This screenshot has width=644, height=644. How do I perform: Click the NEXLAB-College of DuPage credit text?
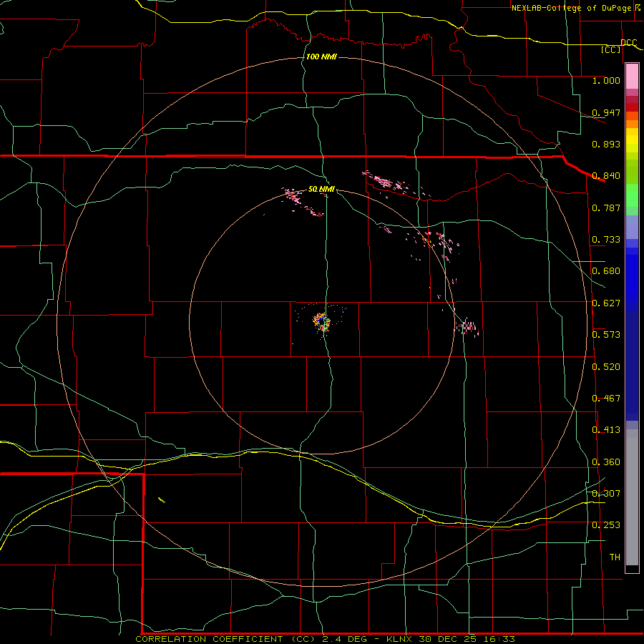pyautogui.click(x=577, y=8)
